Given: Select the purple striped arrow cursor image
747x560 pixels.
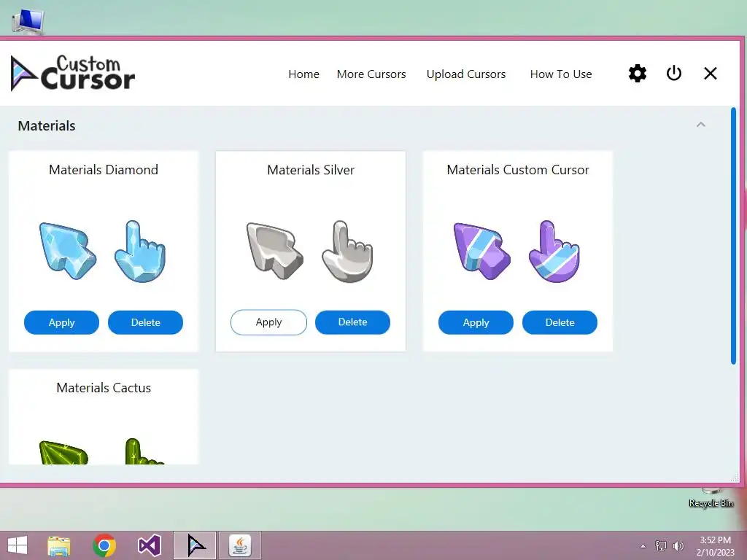Looking at the screenshot, I should [482, 251].
